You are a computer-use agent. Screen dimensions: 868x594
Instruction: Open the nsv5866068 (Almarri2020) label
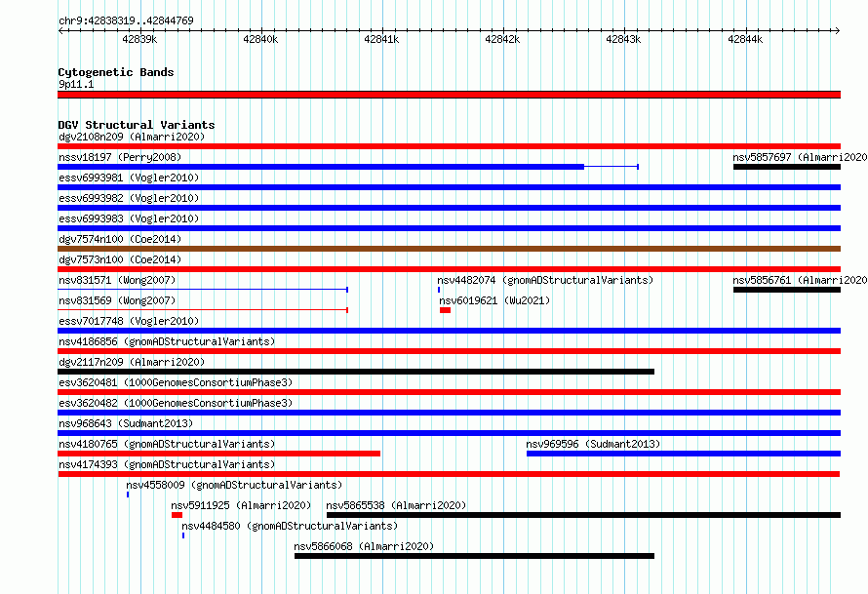click(x=364, y=546)
